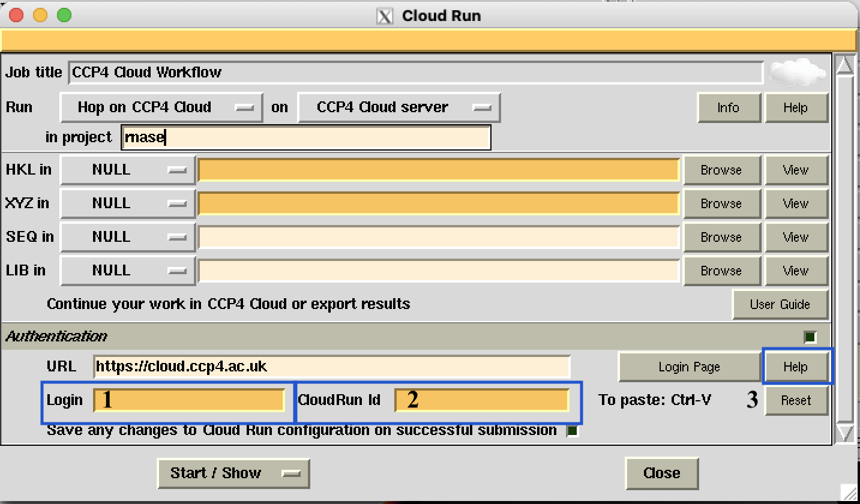The image size is (860, 504).
Task: Open the Login Page
Action: [689, 367]
